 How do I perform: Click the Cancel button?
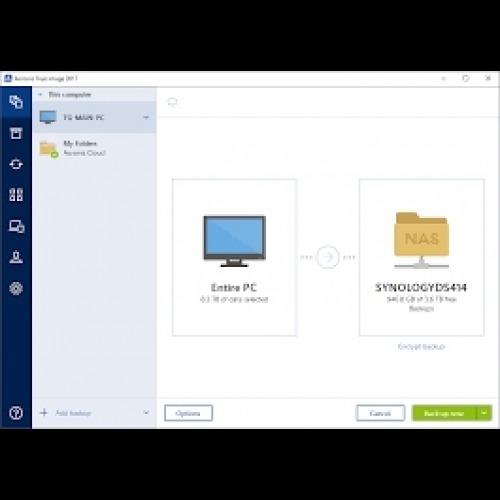coord(380,413)
